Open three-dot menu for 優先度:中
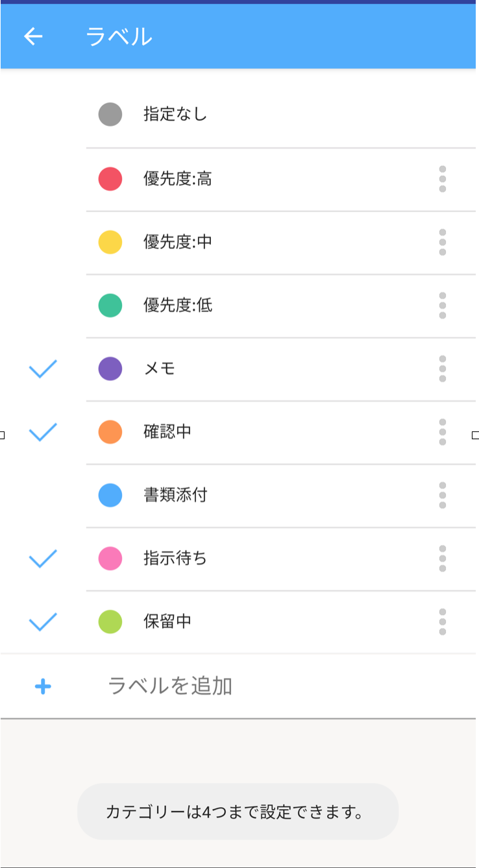The height and width of the screenshot is (868, 479). (x=443, y=242)
